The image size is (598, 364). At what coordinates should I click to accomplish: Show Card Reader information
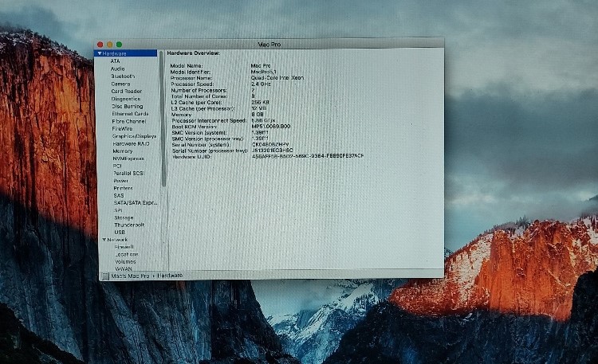126,92
